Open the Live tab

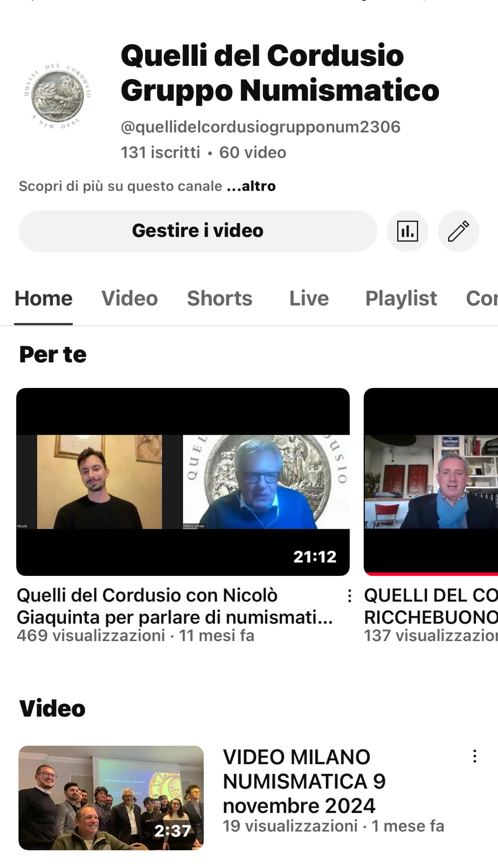(309, 299)
